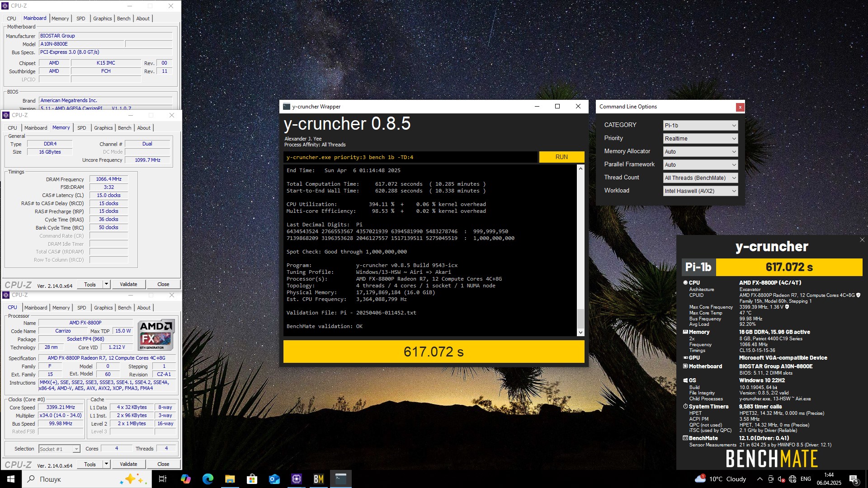Open the Windows Start menu
Image resolution: width=868 pixels, height=488 pixels.
[x=11, y=479]
